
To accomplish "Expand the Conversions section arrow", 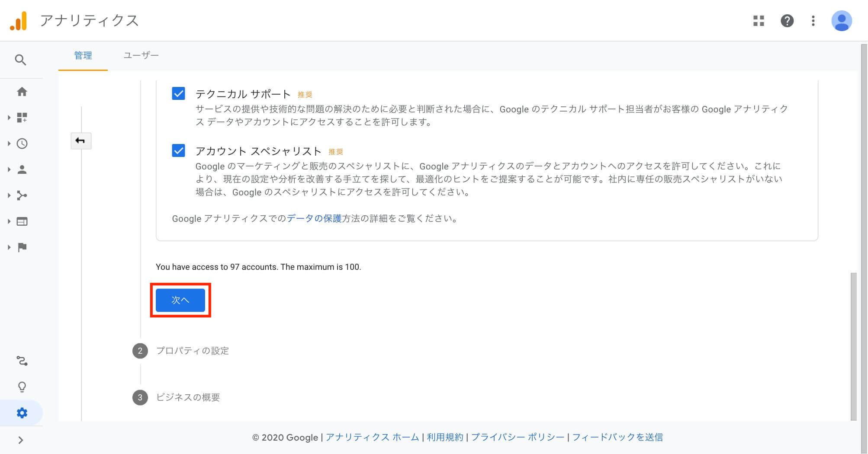I will [x=9, y=247].
